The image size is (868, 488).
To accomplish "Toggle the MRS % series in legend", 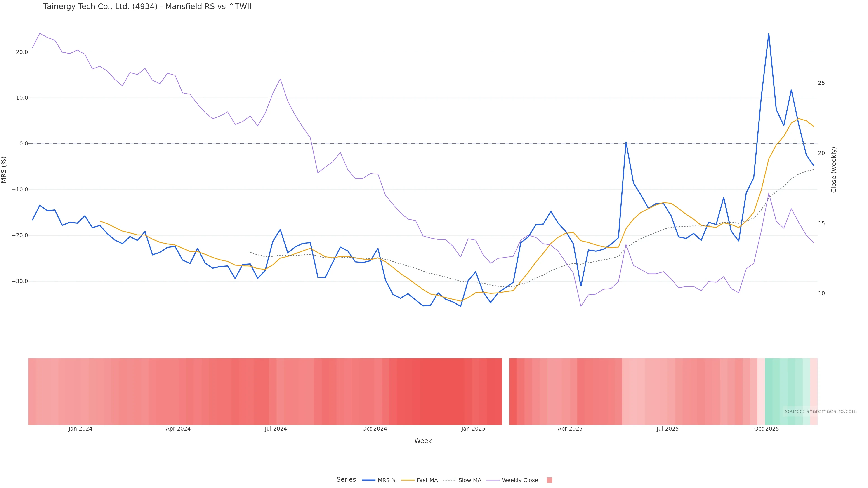I will click(x=387, y=480).
